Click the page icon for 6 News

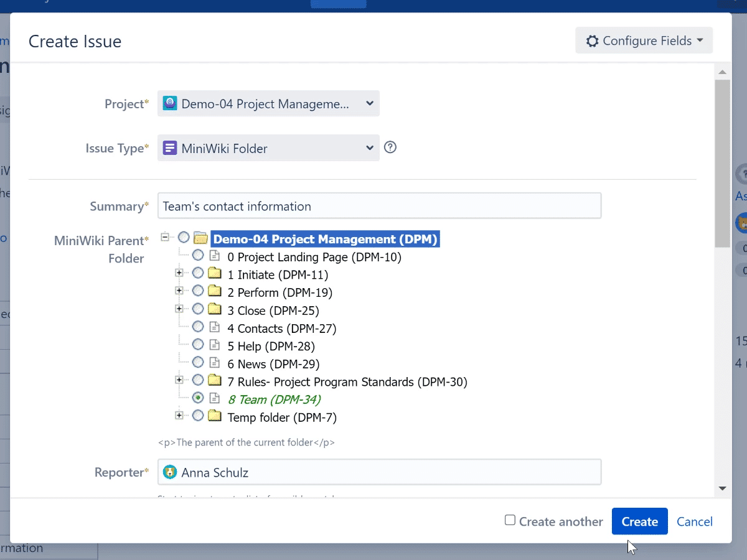pos(214,362)
